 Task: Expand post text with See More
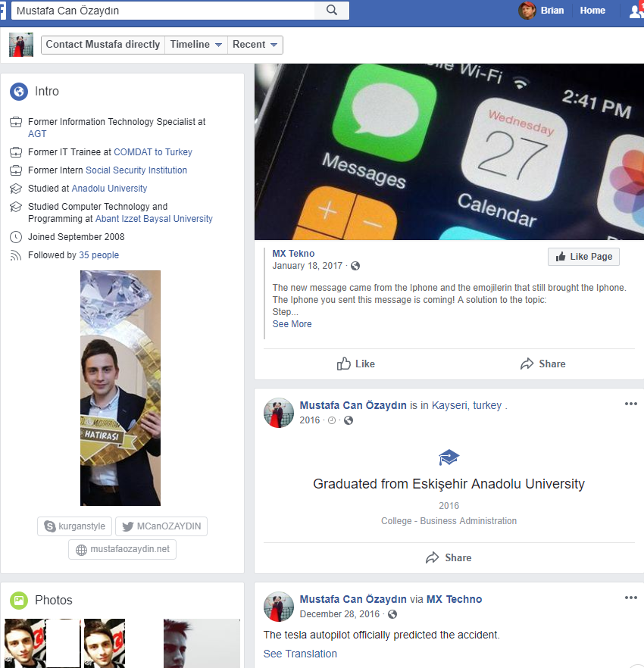coord(292,324)
